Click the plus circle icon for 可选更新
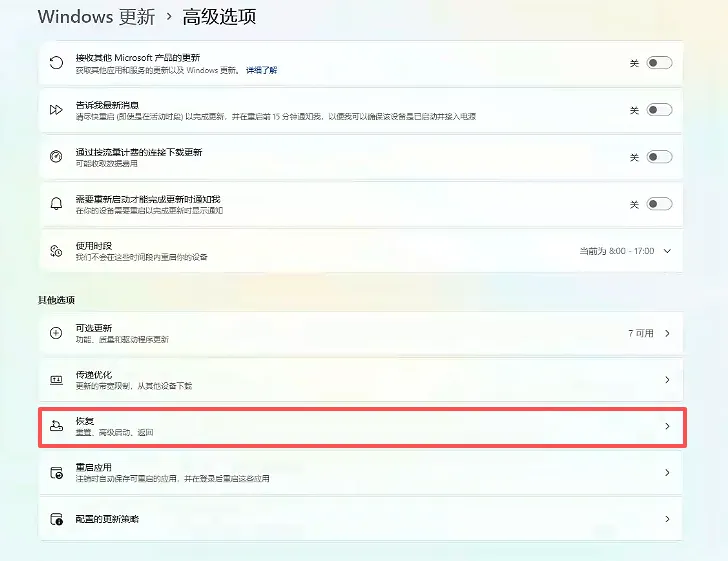This screenshot has height=561, width=728. tap(56, 333)
